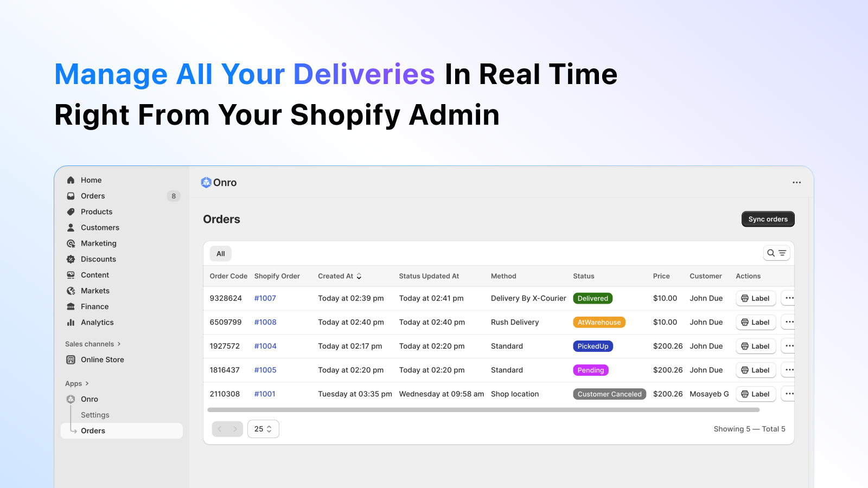Open the top-right overflow menu
The image size is (868, 488).
796,182
